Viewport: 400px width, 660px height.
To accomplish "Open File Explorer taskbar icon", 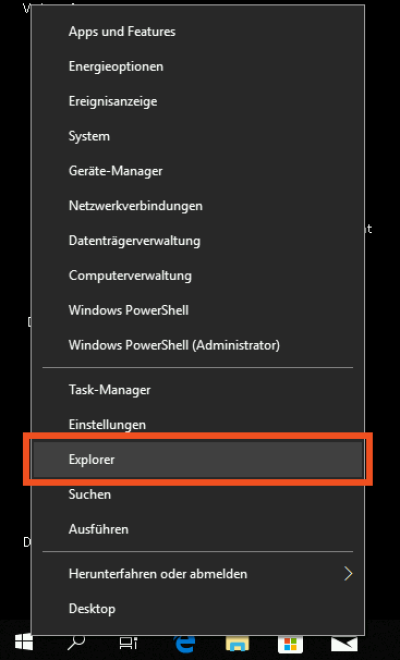I will 237,644.
